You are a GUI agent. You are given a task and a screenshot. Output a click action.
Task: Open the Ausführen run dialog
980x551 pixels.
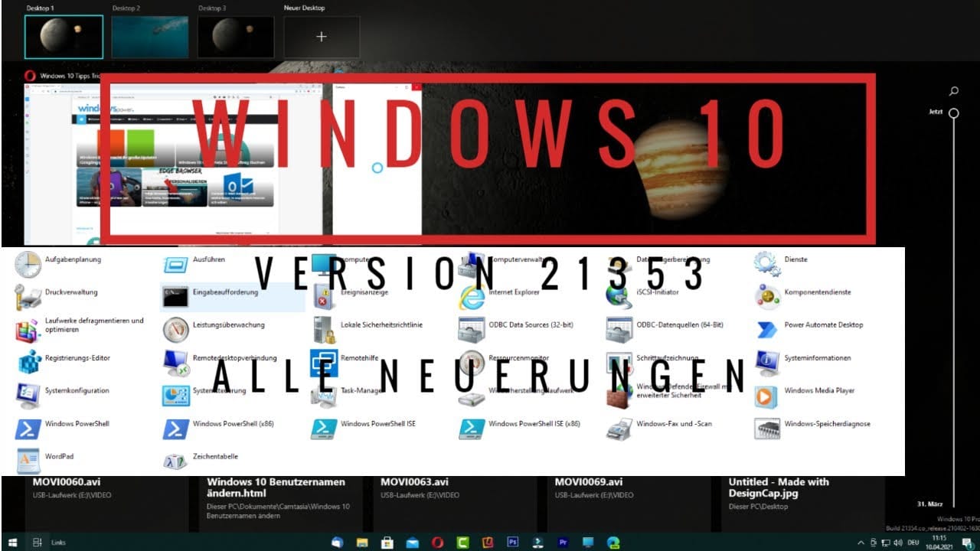194,263
